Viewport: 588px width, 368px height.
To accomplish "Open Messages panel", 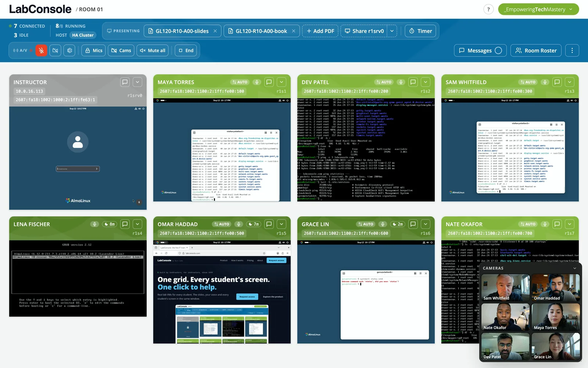I will coord(480,50).
